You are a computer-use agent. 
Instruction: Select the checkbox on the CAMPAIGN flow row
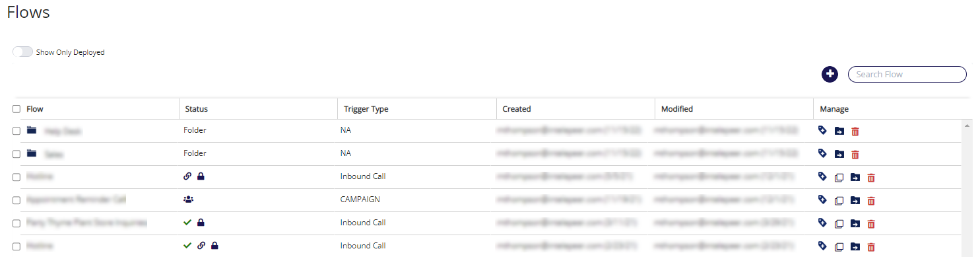click(16, 200)
